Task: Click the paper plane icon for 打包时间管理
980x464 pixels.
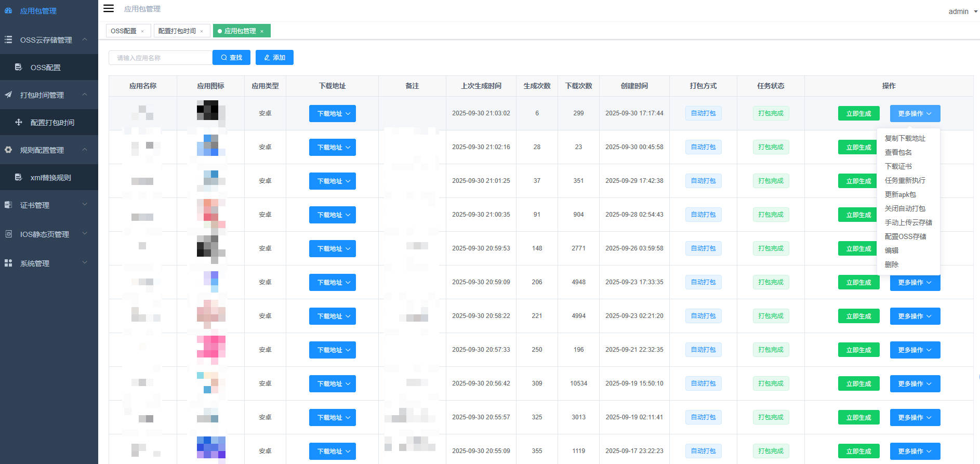Action: [x=8, y=95]
